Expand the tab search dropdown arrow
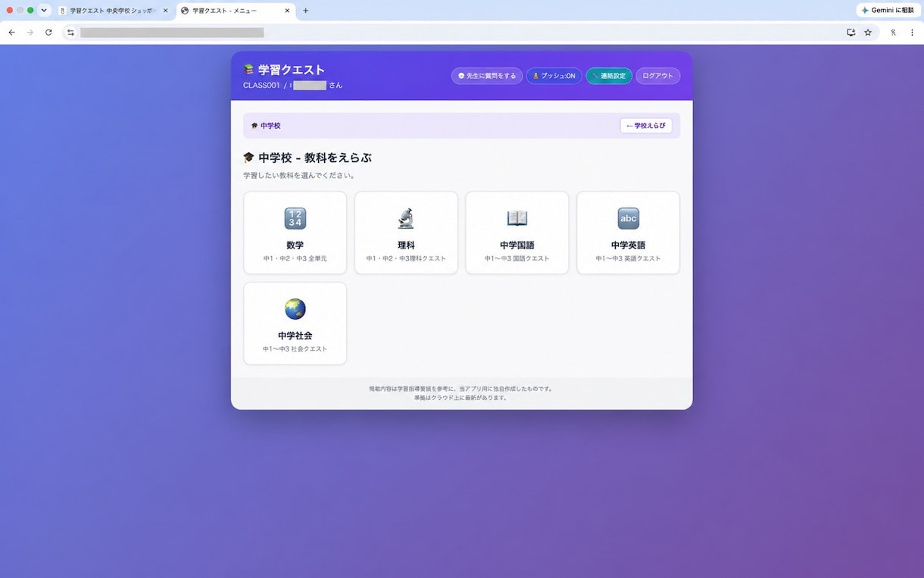Viewport: 924px width, 578px height. (44, 11)
